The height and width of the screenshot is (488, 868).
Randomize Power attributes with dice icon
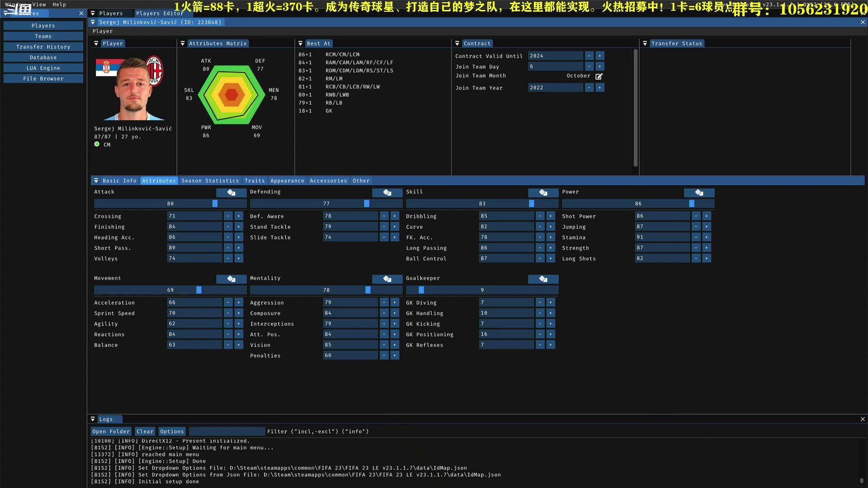699,192
